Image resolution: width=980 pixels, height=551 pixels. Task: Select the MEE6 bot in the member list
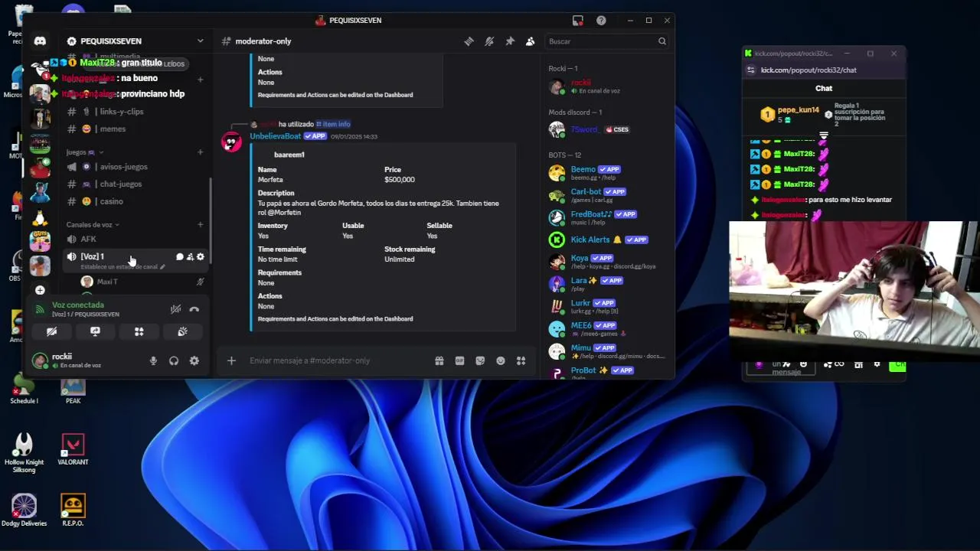point(605,329)
